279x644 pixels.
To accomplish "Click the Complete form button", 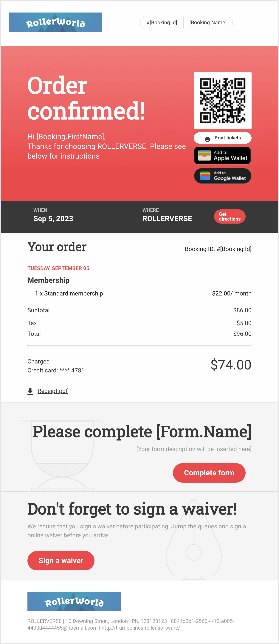I will (209, 473).
